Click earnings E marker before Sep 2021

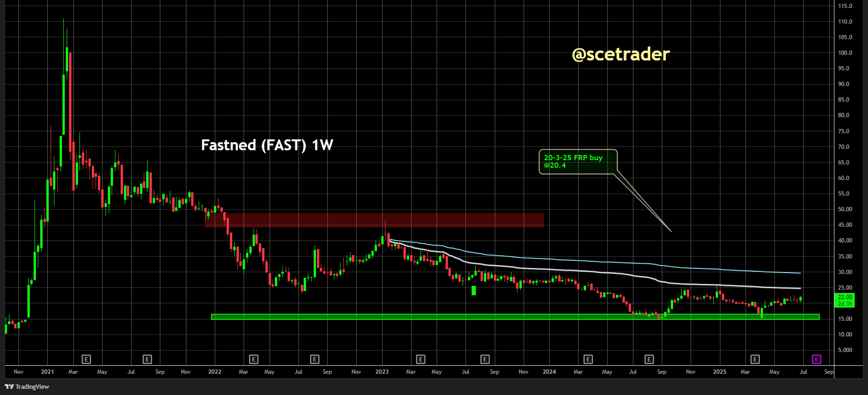(147, 360)
